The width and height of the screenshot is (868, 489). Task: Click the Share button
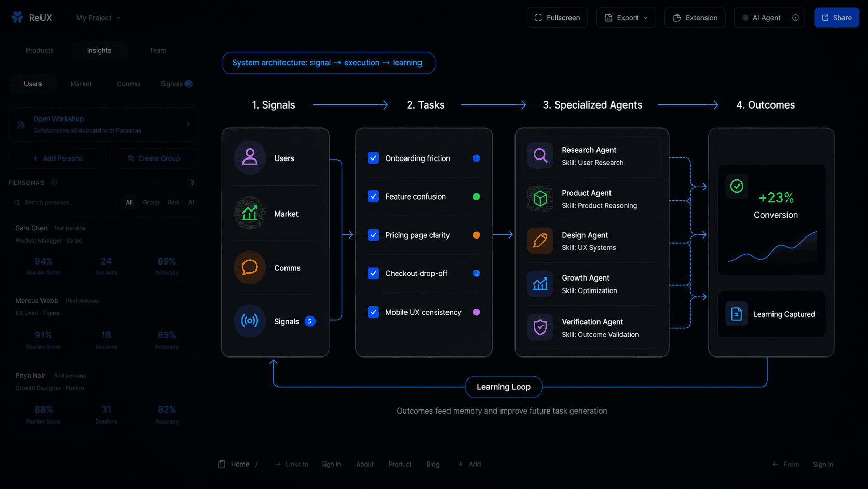tap(836, 18)
